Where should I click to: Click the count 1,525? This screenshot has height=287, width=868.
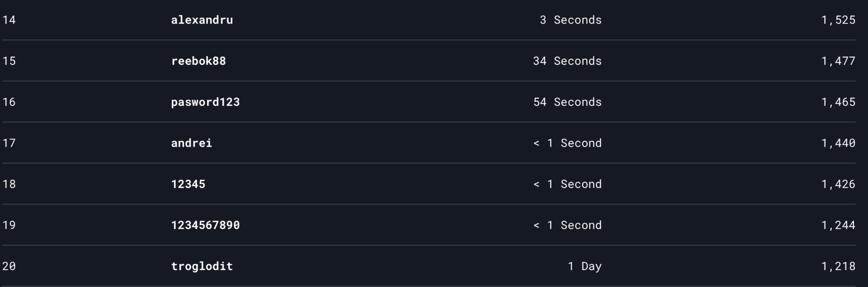[x=838, y=20]
